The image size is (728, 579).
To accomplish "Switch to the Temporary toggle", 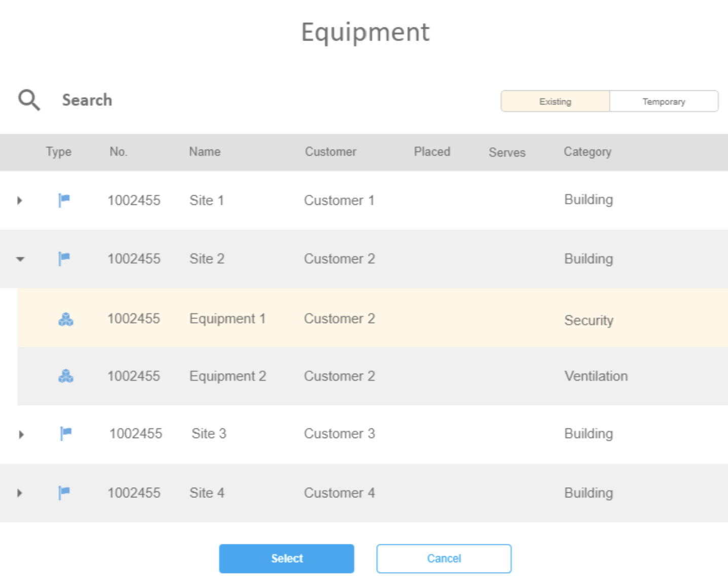I will point(664,101).
